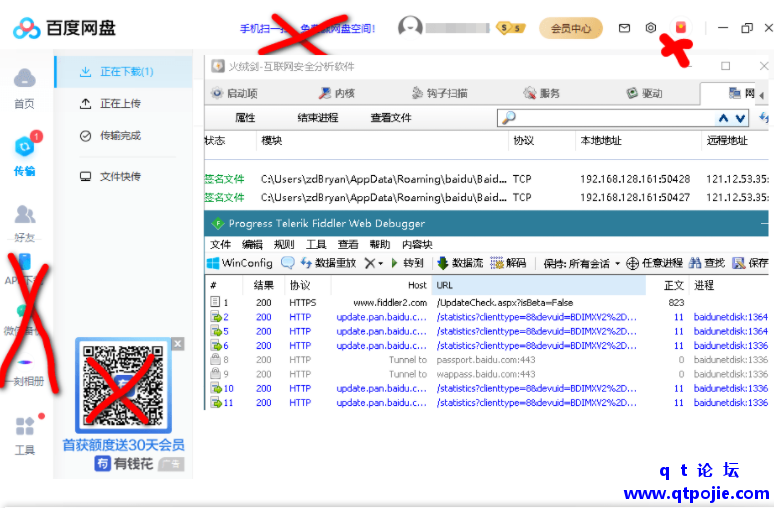This screenshot has width=774, height=508.
Task: Click the search previous up arrow
Action: tap(723, 118)
